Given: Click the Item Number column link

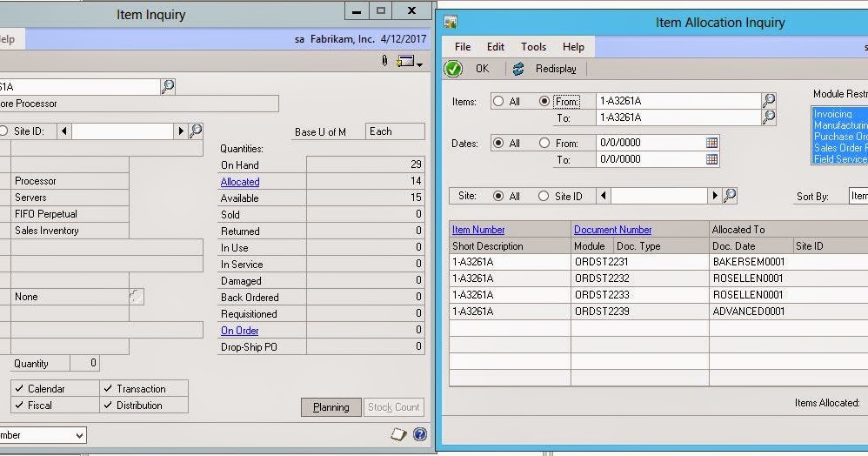Looking at the screenshot, I should pos(478,230).
